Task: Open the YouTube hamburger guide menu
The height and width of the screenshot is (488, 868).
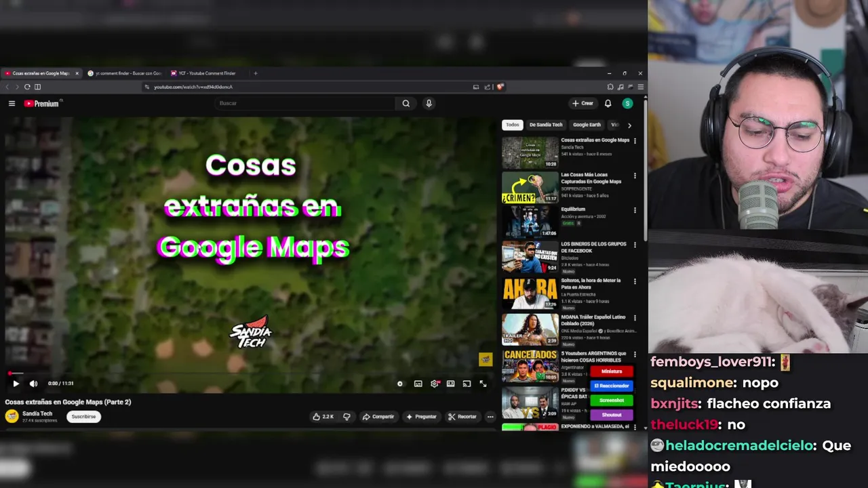Action: pyautogui.click(x=12, y=104)
